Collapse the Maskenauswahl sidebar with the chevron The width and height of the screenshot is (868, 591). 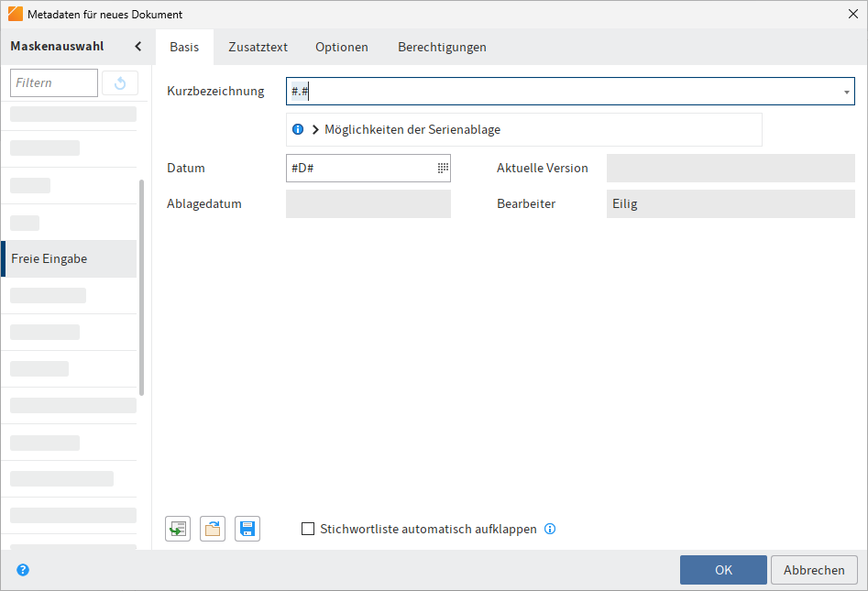point(137,44)
